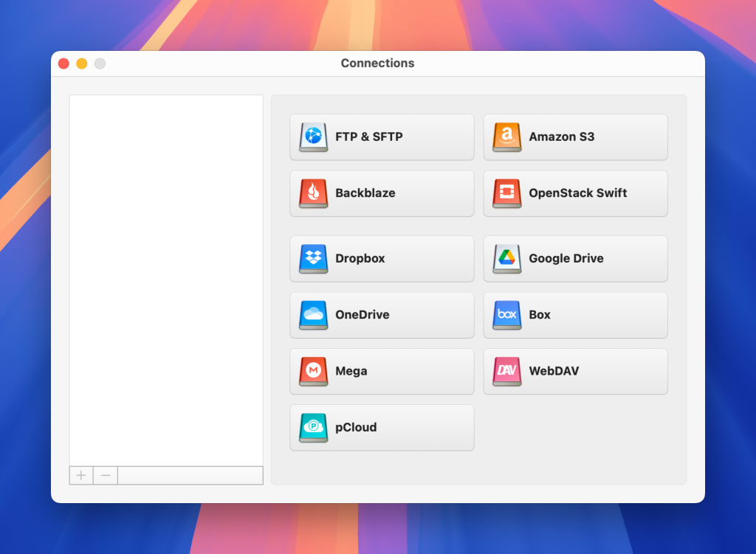
Task: Click the "Google Drive" text label
Action: (566, 259)
